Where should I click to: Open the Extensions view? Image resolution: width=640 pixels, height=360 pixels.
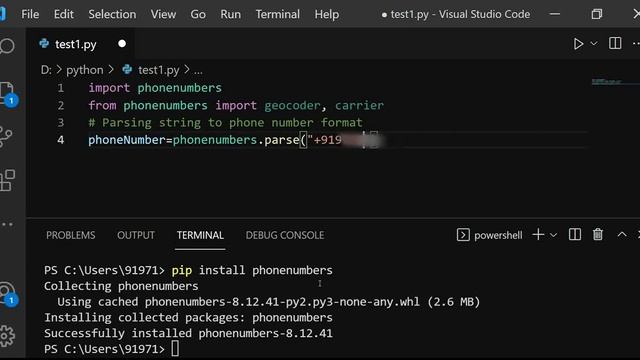point(7,180)
